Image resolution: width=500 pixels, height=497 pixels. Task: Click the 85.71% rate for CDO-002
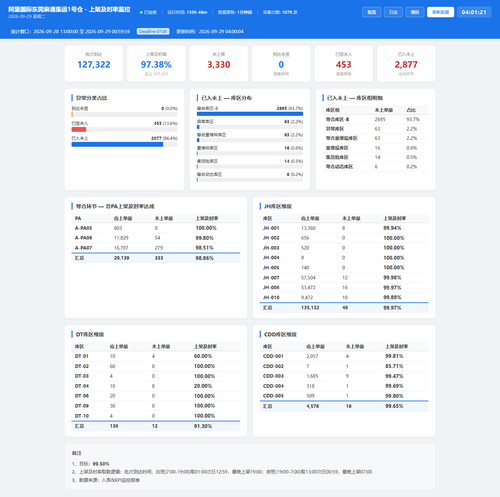pos(394,366)
